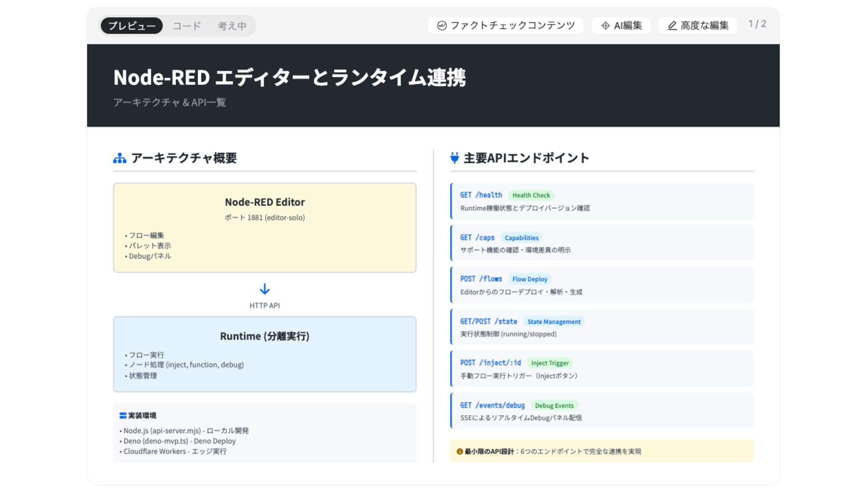Select the POST /flows endpoint card
This screenshot has height=488, width=868.
coord(601,285)
